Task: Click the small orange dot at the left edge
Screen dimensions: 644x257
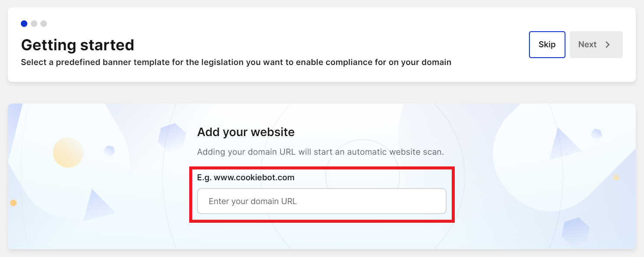Action: point(13,203)
